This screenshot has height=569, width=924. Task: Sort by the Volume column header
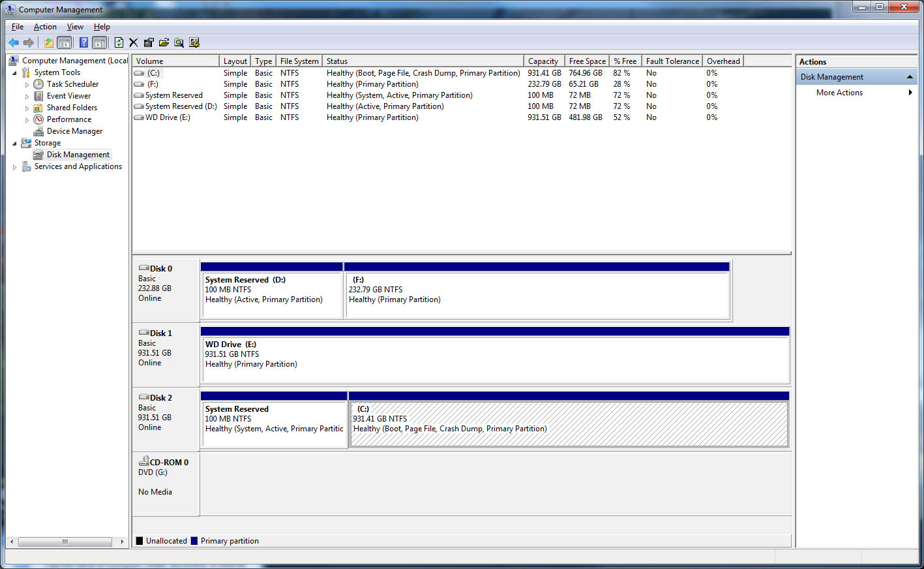click(175, 61)
